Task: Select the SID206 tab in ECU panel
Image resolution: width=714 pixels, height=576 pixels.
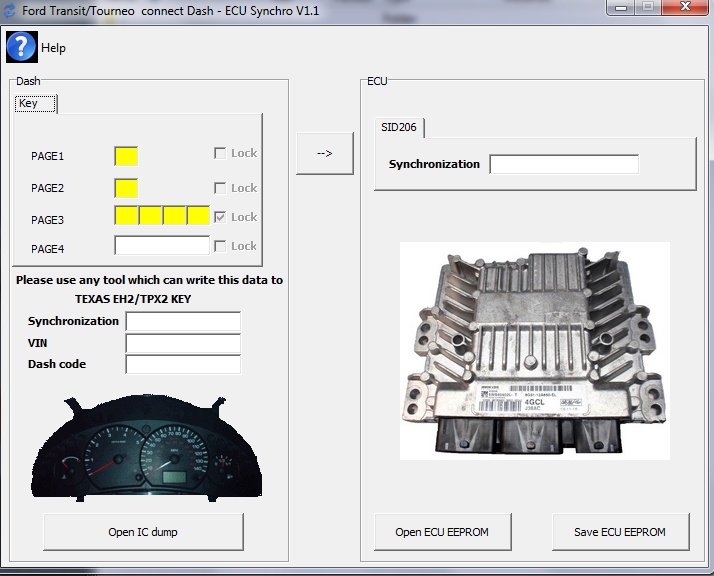Action: click(399, 127)
